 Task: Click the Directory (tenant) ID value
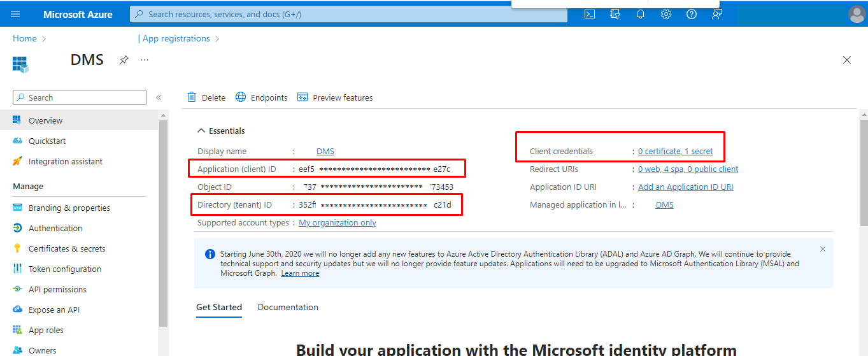375,204
